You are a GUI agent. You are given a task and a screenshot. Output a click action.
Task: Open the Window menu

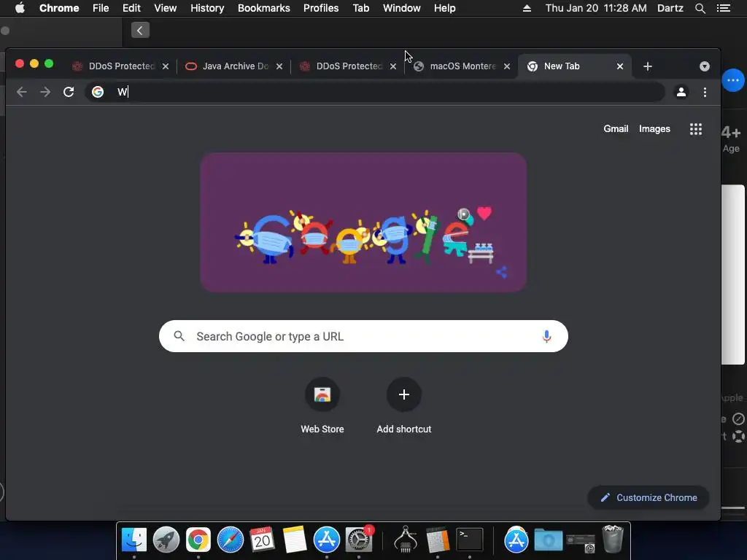pos(402,8)
